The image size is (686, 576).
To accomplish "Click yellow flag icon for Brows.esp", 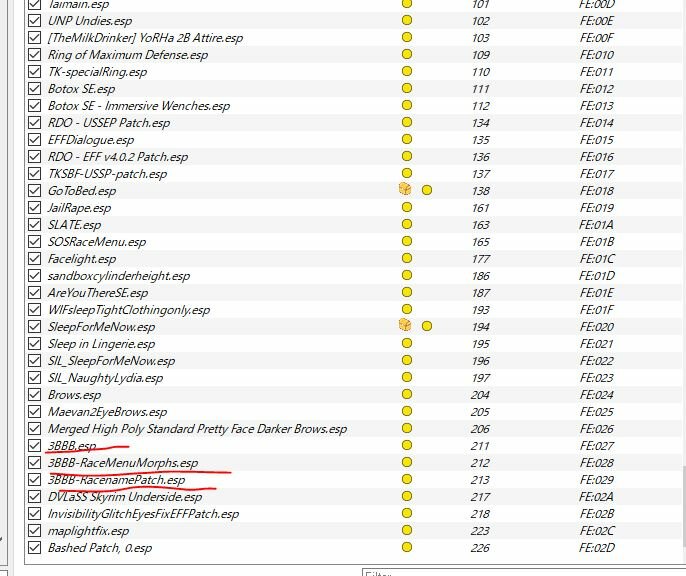I will pos(407,394).
